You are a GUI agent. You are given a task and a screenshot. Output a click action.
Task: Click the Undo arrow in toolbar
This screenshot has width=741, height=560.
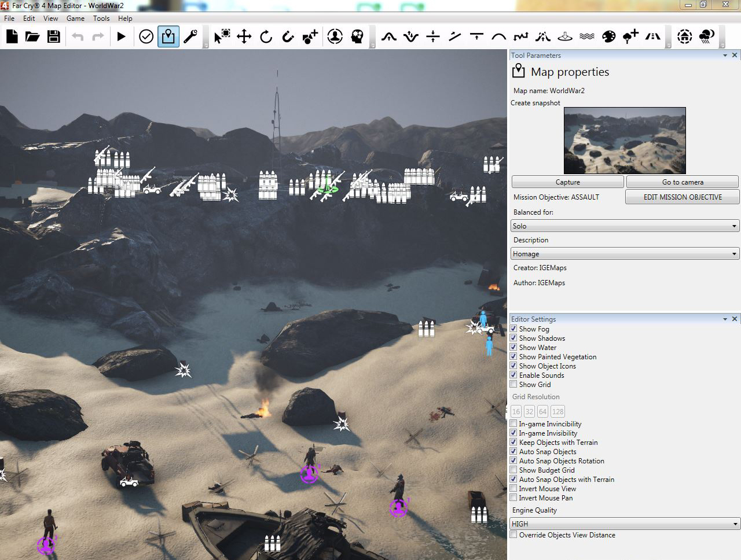click(78, 36)
